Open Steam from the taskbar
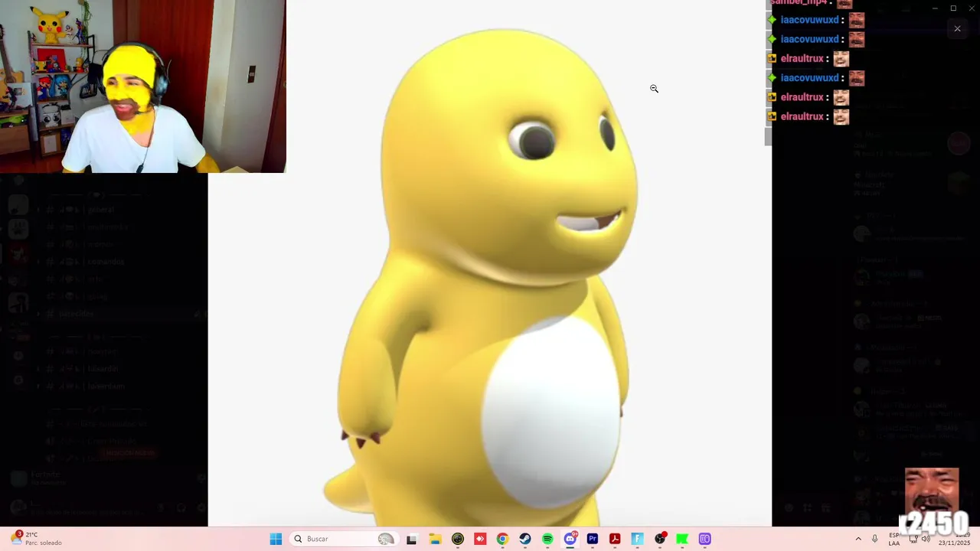This screenshot has width=980, height=551. point(525,539)
